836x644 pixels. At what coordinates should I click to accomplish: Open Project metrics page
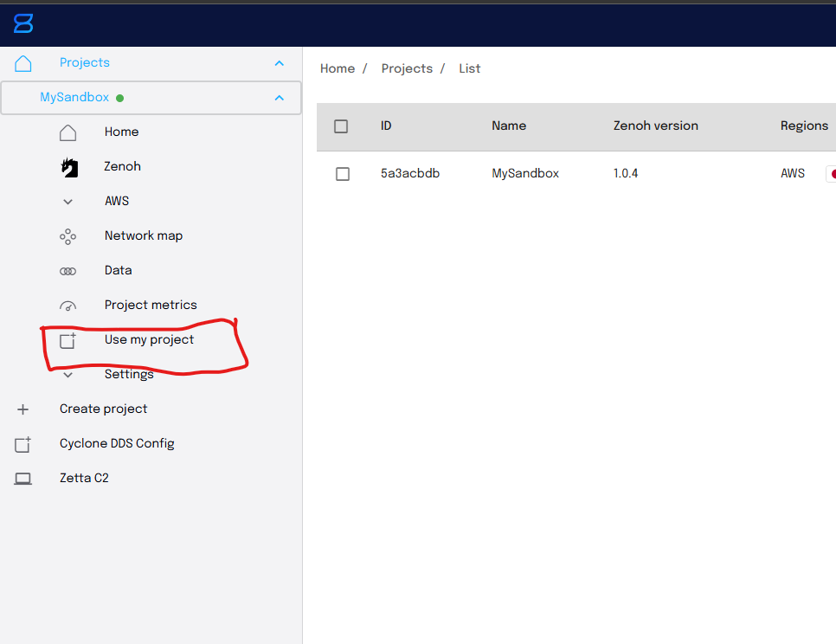tap(151, 305)
